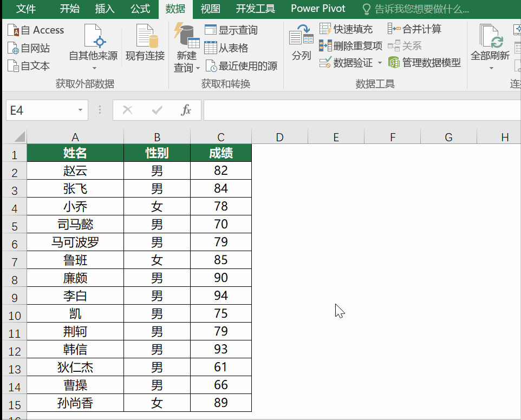The image size is (521, 420).
Task: Expand the 数据验证 dropdown arrow
Action: pos(380,63)
